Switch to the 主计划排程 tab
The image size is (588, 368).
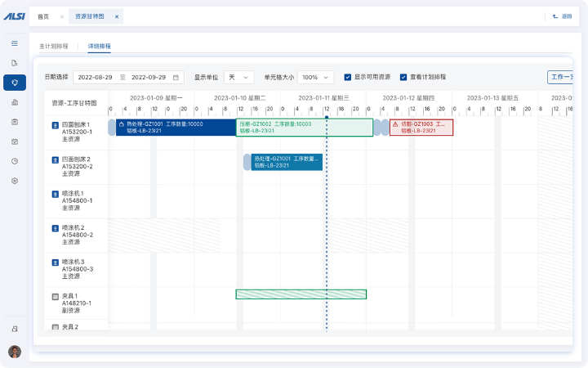(54, 47)
